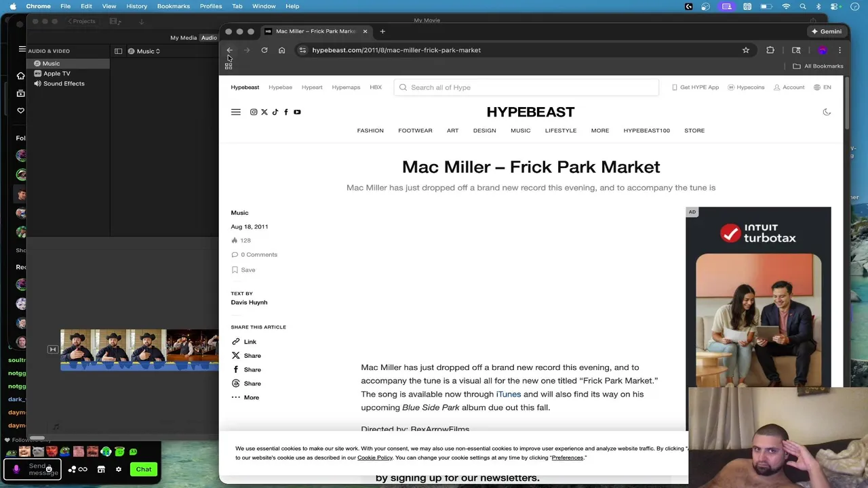Open author Davis Huynh's page
Image resolution: width=868 pixels, height=488 pixels.
[249, 302]
